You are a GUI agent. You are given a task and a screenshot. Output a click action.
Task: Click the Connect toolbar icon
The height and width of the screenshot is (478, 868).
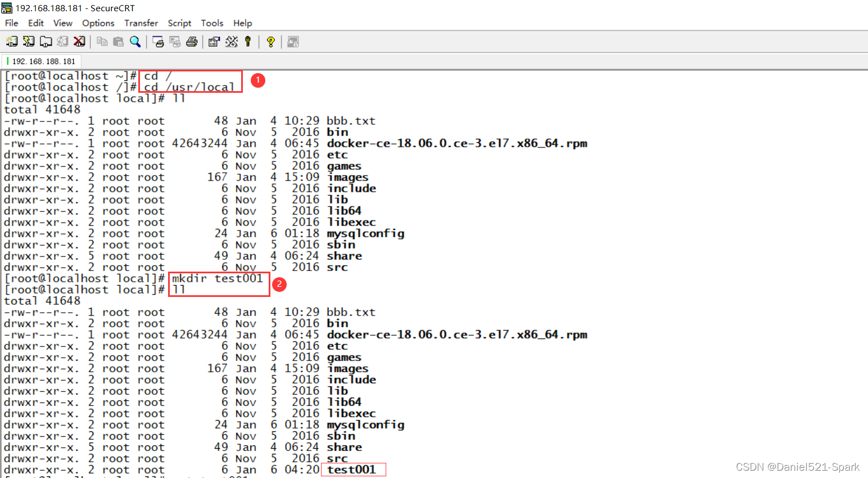(x=12, y=42)
